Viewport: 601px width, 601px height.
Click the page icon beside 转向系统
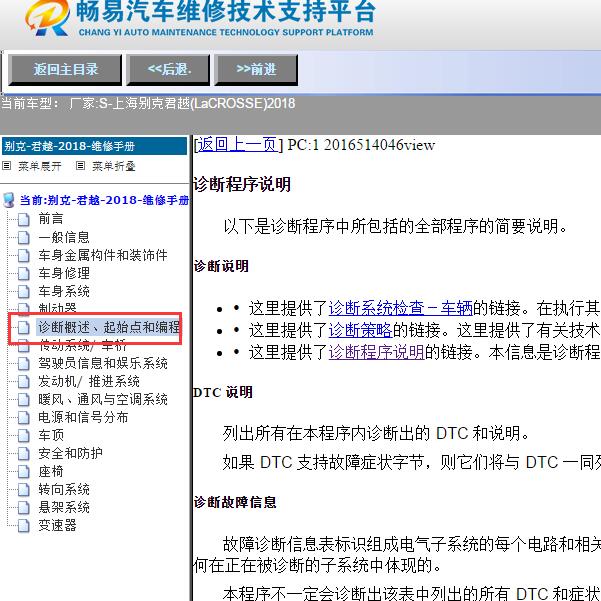(x=24, y=490)
